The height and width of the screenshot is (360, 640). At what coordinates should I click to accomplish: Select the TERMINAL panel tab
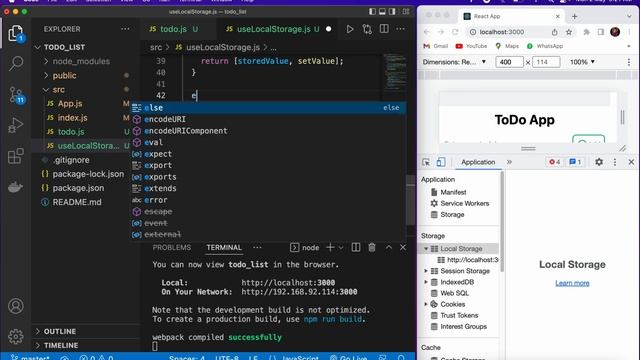(x=224, y=247)
